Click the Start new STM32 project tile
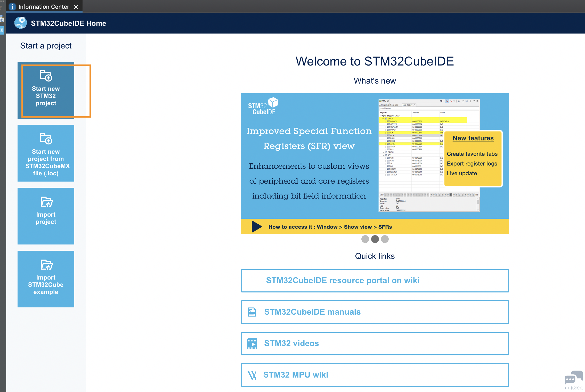 pyautogui.click(x=46, y=90)
